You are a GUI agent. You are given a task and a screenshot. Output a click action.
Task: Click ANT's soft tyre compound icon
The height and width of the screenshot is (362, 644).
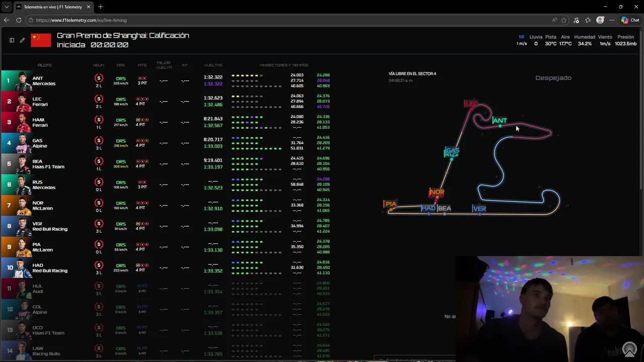coord(99,78)
